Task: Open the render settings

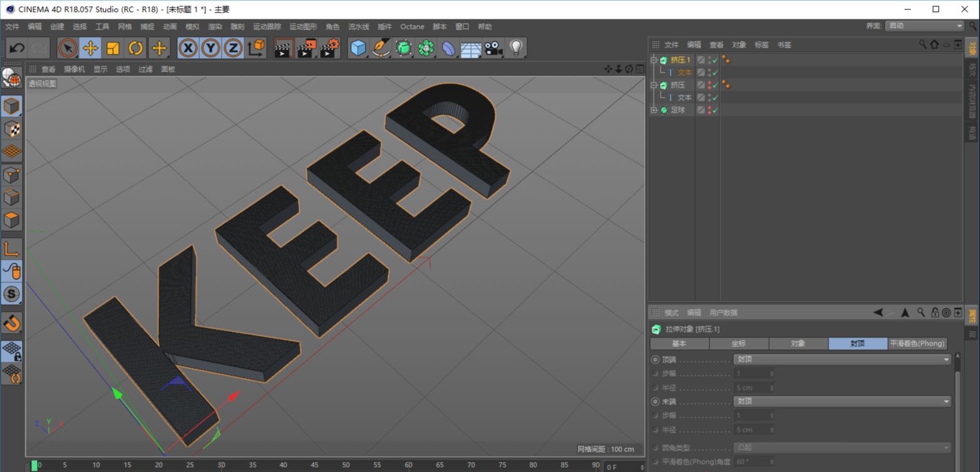Action: tap(329, 48)
